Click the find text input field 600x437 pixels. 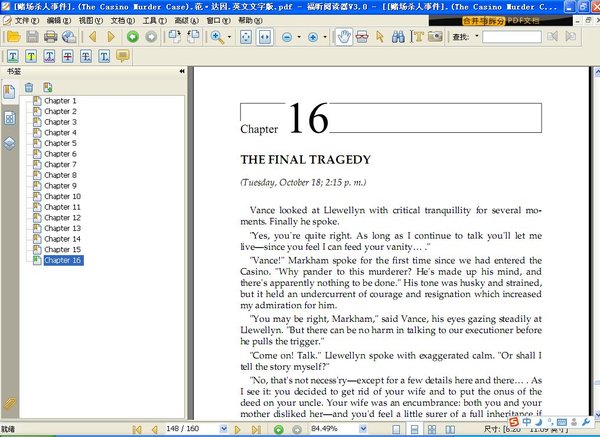[512, 37]
